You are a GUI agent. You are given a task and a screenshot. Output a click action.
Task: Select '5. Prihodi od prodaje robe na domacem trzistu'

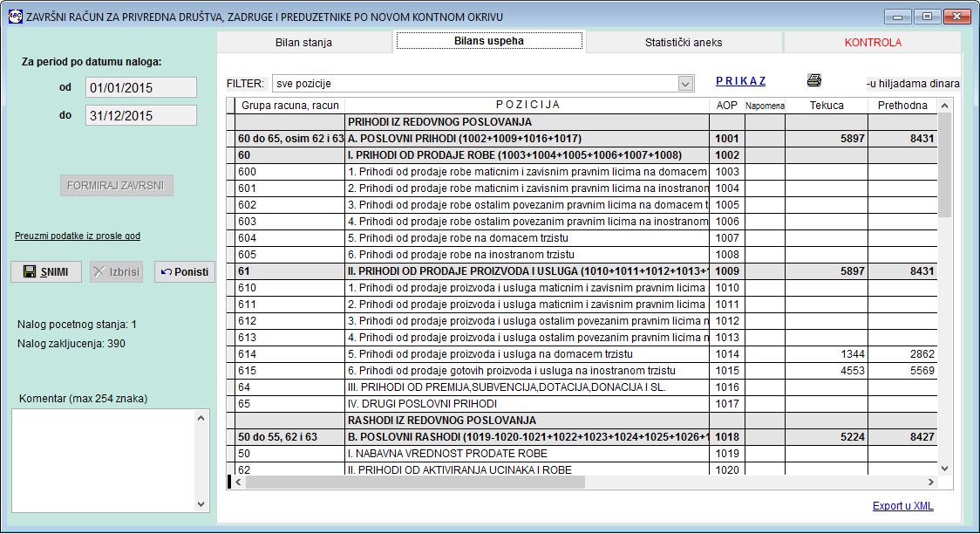point(527,238)
